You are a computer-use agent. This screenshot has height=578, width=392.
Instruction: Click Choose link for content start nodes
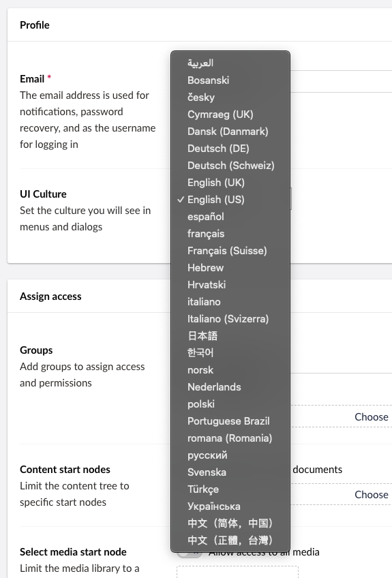(x=371, y=495)
